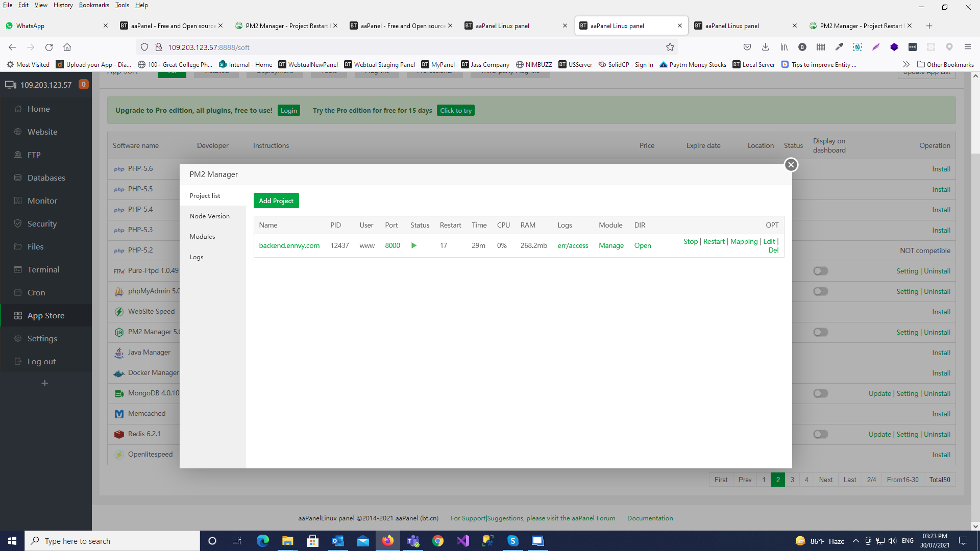Close the PM2 Manager dialog
The height and width of the screenshot is (551, 980).
[791, 165]
